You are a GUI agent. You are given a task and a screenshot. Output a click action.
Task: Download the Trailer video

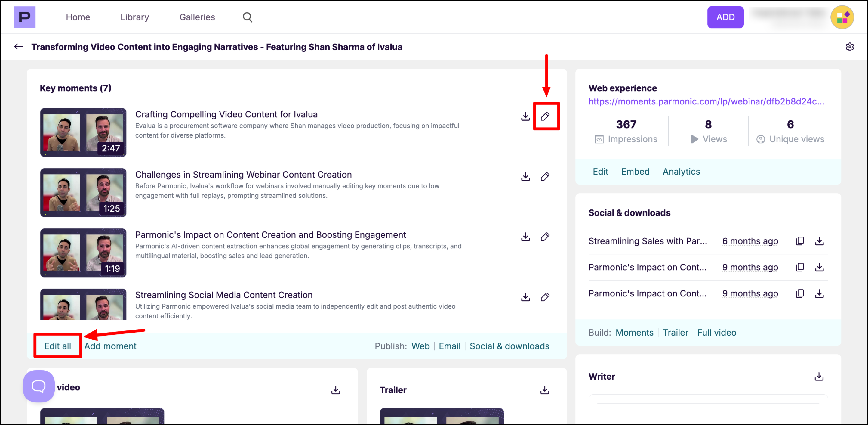tap(544, 390)
